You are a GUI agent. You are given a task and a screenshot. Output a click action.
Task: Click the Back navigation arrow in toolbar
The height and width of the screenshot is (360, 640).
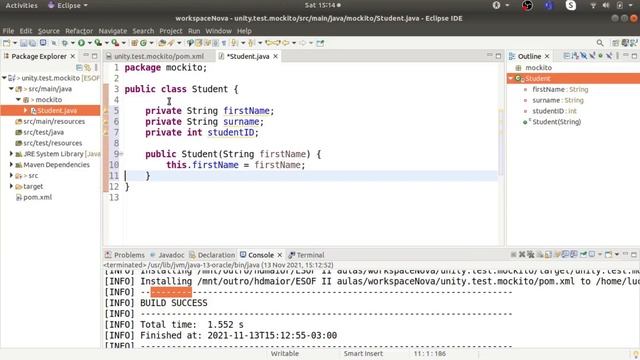tap(286, 43)
